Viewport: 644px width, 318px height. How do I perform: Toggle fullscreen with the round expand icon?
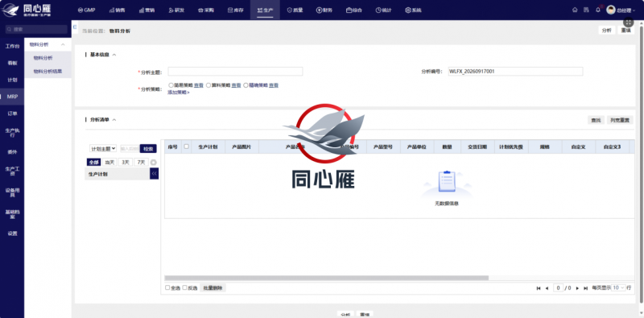pos(629,23)
